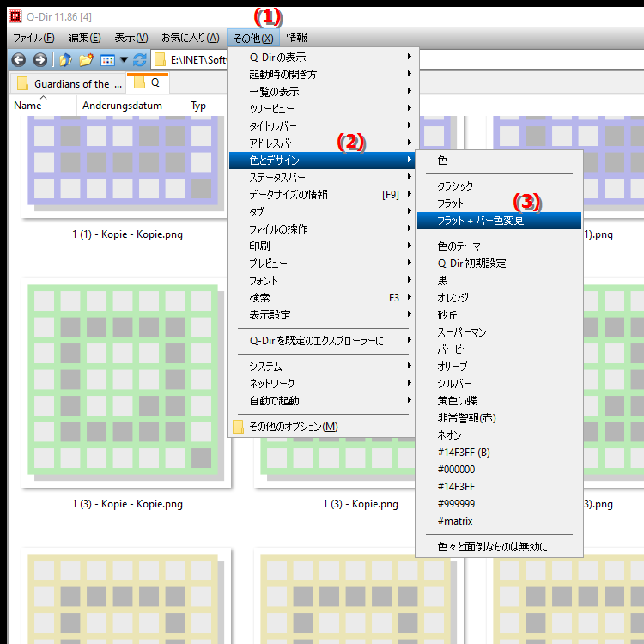This screenshot has width=644, height=644.
Task: Expand 一覧の表示 submenu
Action: pyautogui.click(x=322, y=92)
